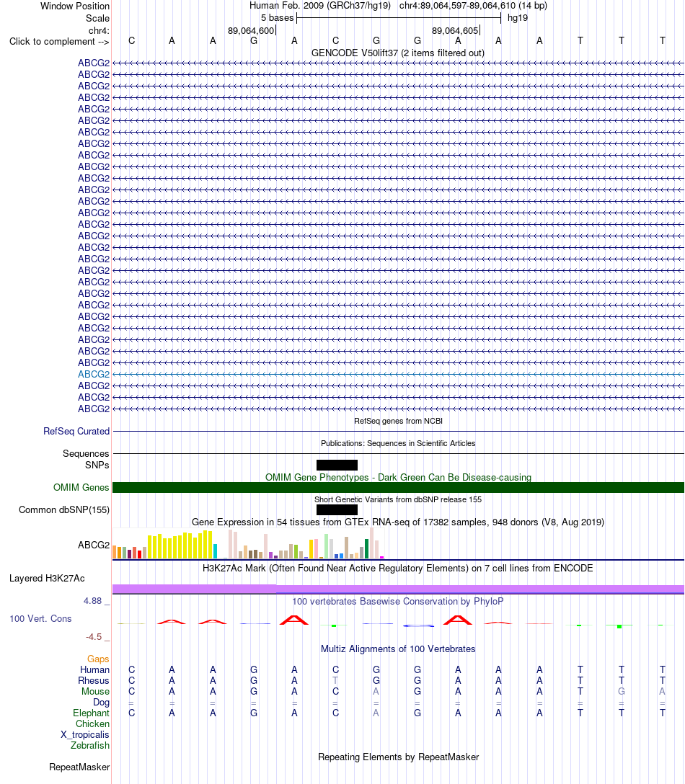Click the 'hg19' label beside the scale bar
This screenshot has height=784, width=685.
518,18
